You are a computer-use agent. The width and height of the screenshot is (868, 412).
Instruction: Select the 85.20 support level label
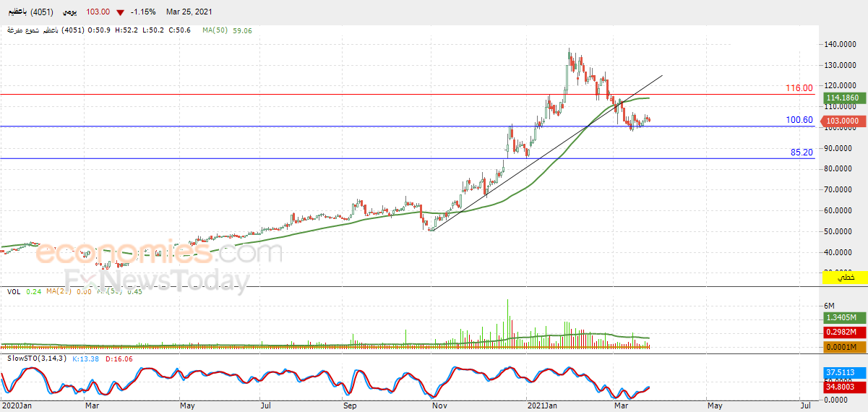point(802,153)
